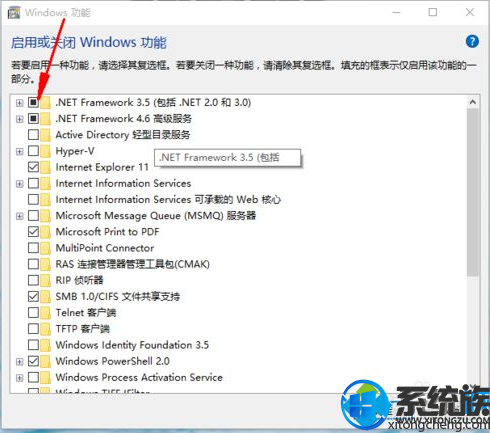
Task: Enable Internet Information Services checkbox
Action: point(33,183)
